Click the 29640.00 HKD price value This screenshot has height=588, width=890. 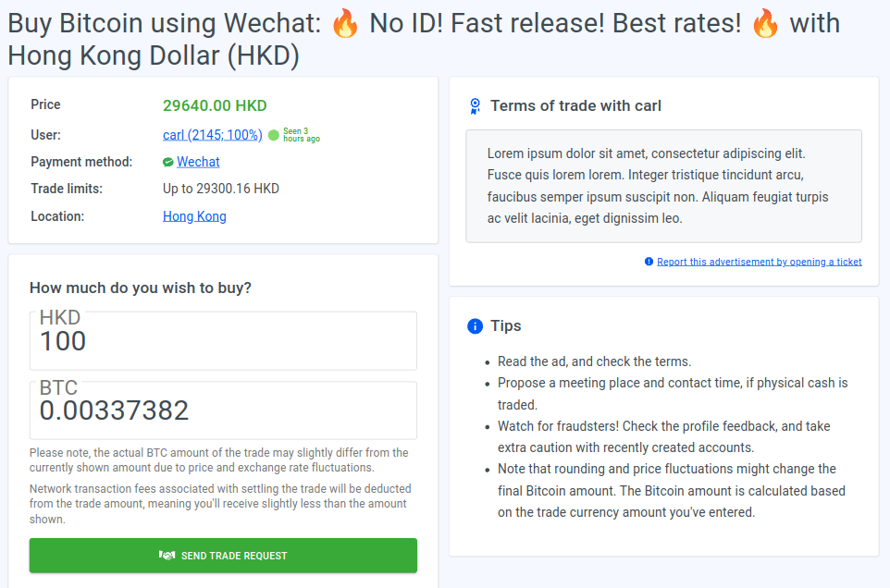tap(215, 105)
